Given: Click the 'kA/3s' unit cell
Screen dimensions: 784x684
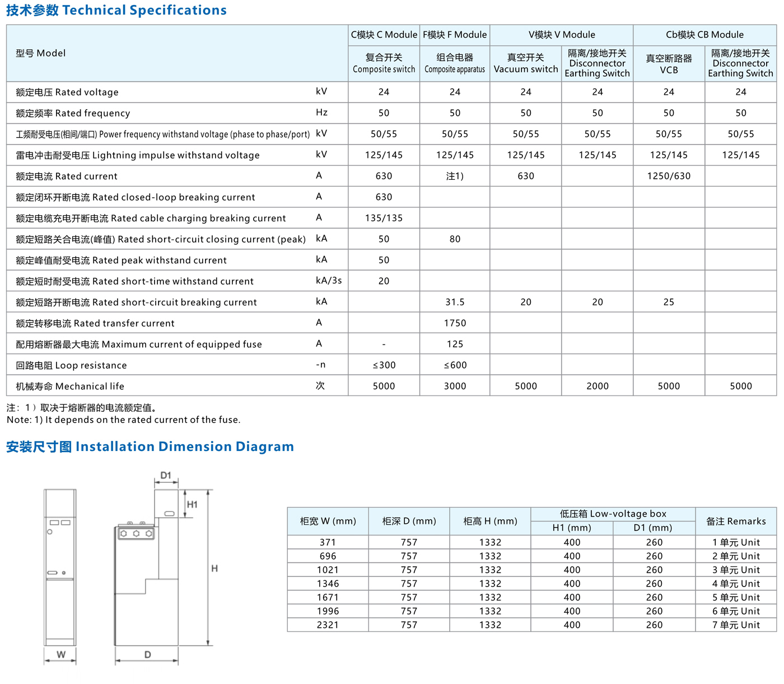Looking at the screenshot, I should [x=329, y=280].
